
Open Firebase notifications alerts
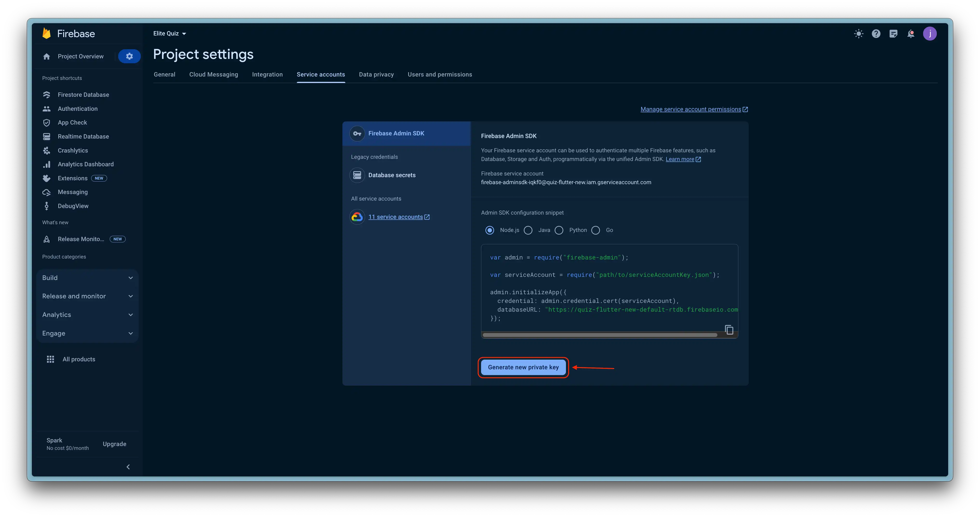coord(911,34)
